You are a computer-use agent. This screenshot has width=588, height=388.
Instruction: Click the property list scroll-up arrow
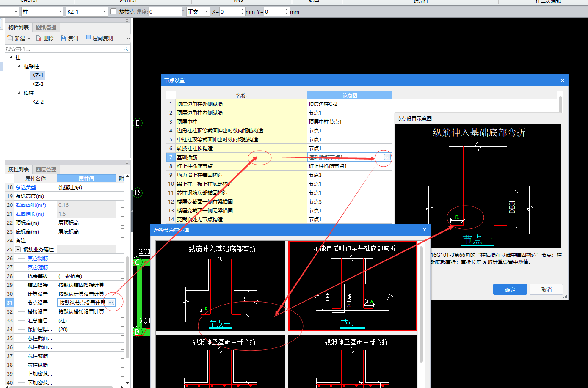(127, 176)
